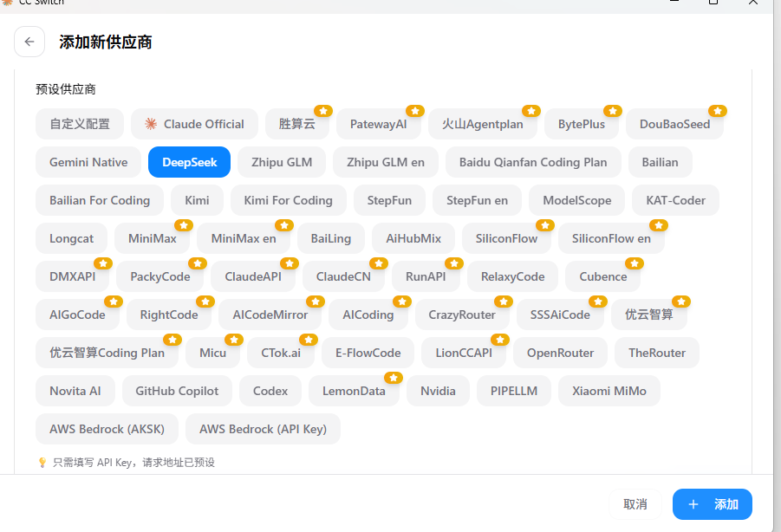Select the E-FlowCode provider

click(368, 353)
